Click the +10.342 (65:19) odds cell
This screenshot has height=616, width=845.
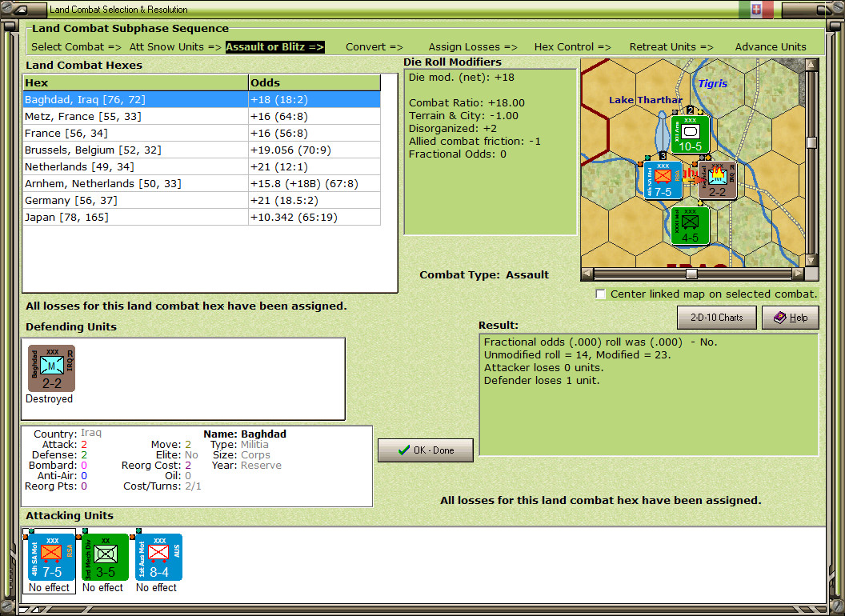(x=314, y=217)
